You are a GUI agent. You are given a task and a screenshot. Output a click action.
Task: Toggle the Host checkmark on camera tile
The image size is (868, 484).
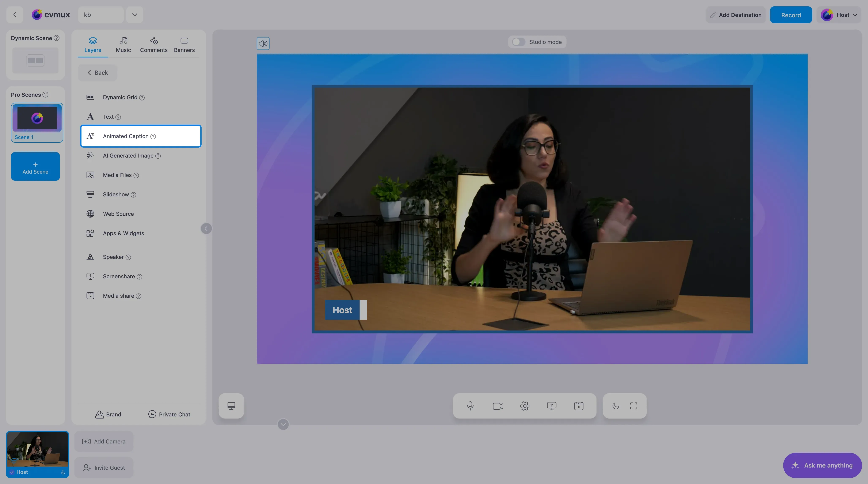[x=12, y=472]
